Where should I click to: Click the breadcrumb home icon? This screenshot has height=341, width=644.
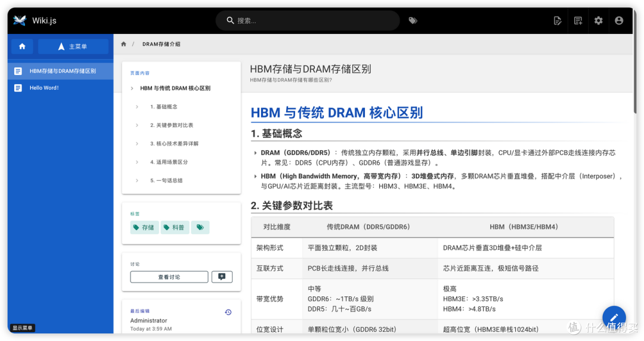pos(123,44)
